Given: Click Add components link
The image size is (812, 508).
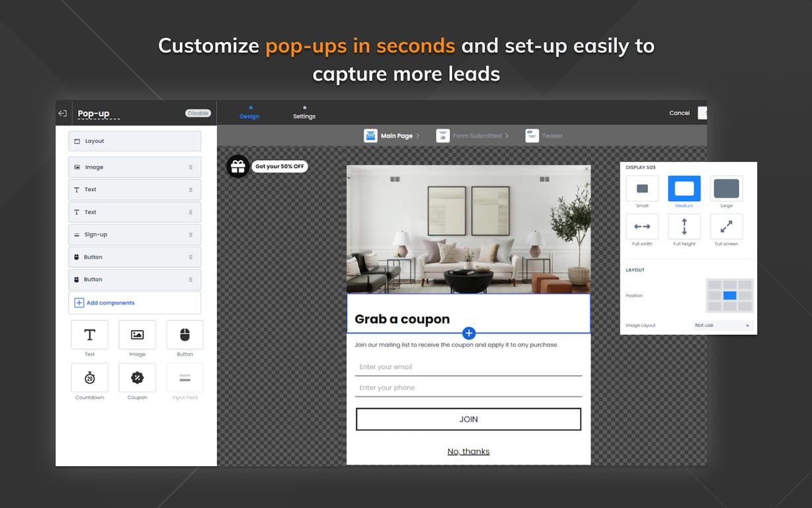Looking at the screenshot, I should click(104, 303).
